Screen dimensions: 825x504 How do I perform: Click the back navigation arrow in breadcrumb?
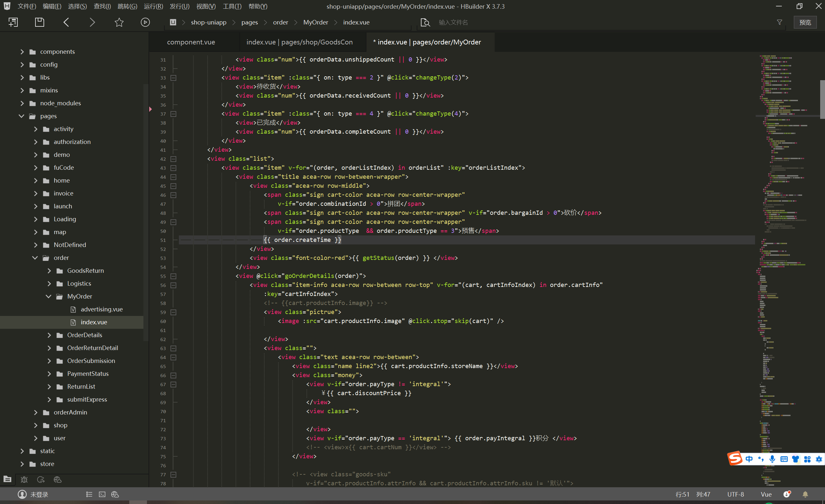tap(67, 22)
